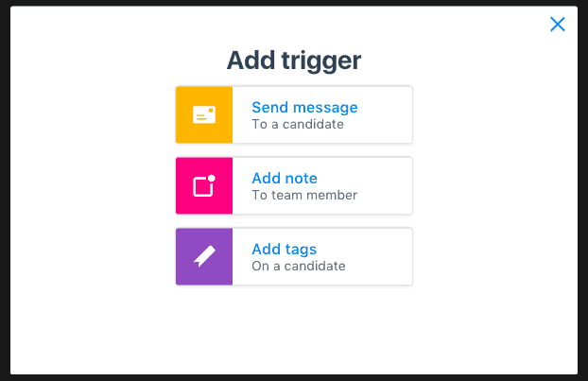Select the yellow Send message tile
Screen dimensions: 588x381
point(204,114)
